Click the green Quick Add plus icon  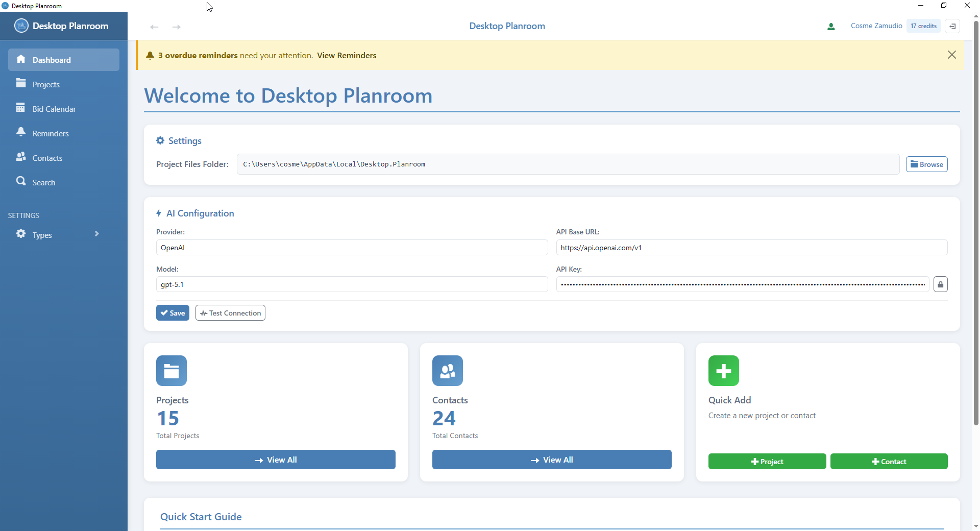click(x=723, y=370)
